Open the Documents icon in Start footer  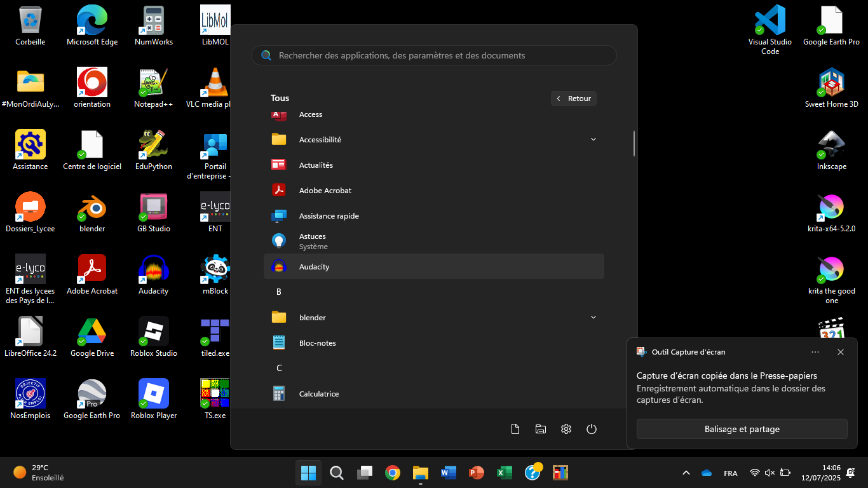[x=515, y=429]
